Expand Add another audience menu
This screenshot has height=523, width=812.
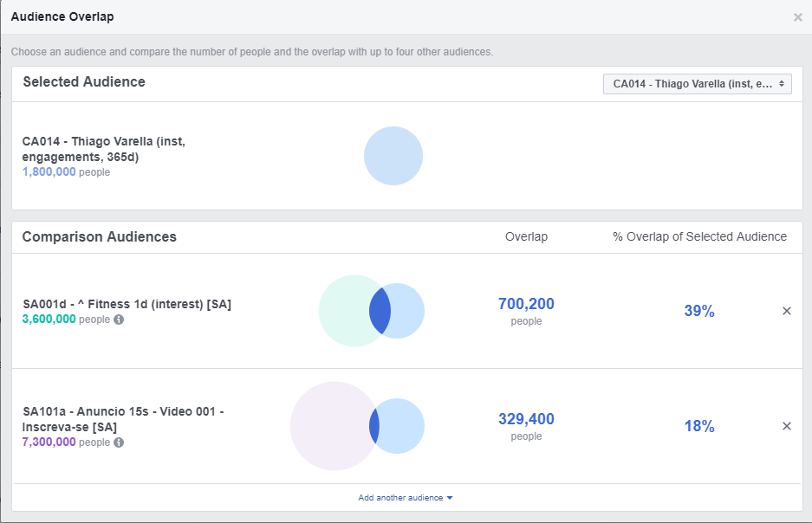click(406, 498)
